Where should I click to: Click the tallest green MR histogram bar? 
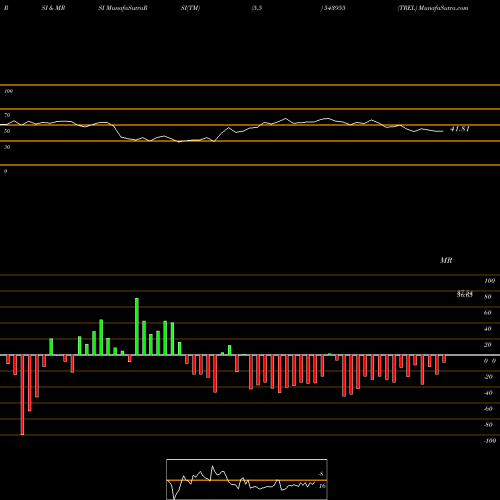(137, 326)
